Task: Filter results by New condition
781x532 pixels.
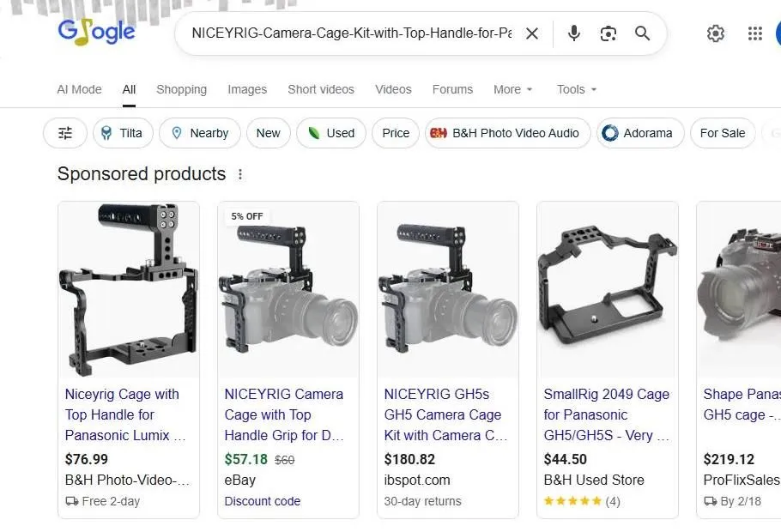Action: (268, 133)
